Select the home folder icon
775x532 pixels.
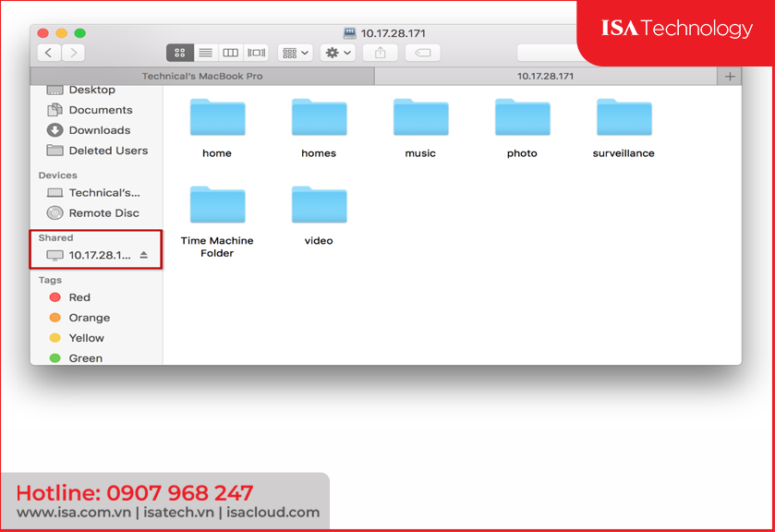(x=217, y=117)
